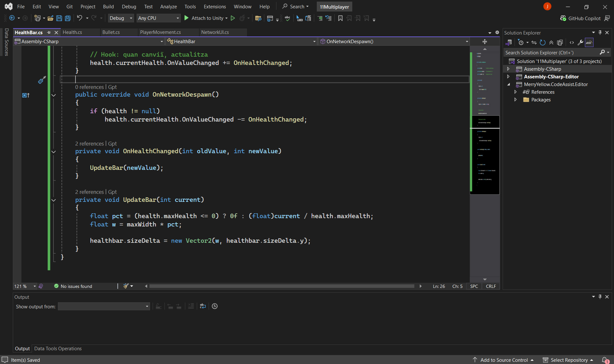
Task: Click the screwdriver quick actions icon in margin
Action: point(42,80)
